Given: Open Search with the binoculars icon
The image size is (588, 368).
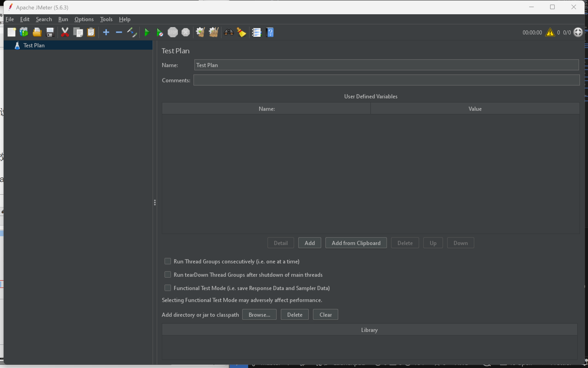Looking at the screenshot, I should (229, 32).
